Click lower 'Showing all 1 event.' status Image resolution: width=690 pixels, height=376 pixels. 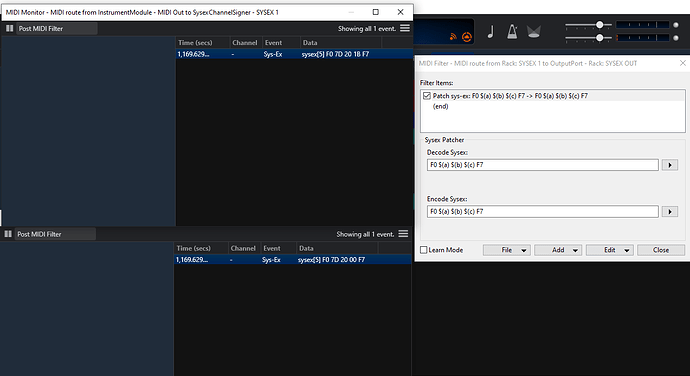pos(365,234)
